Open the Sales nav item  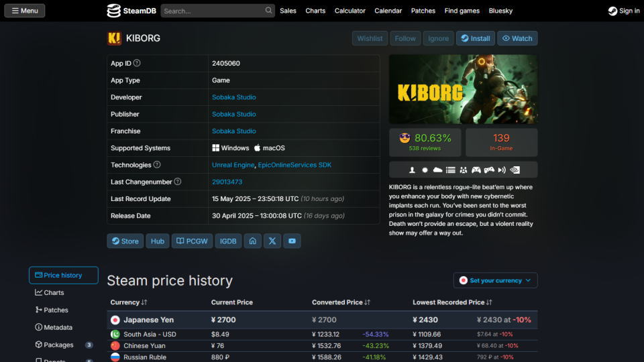click(x=288, y=11)
